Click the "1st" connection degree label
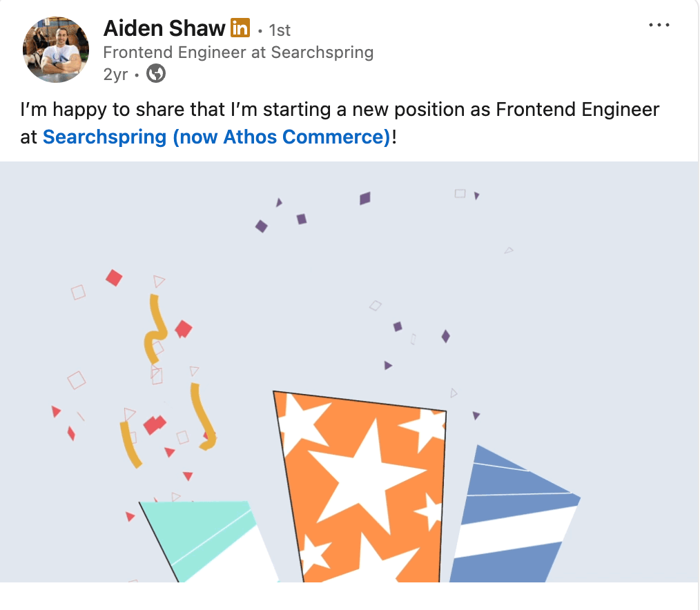Screen dimensions: 700x610 [x=279, y=30]
